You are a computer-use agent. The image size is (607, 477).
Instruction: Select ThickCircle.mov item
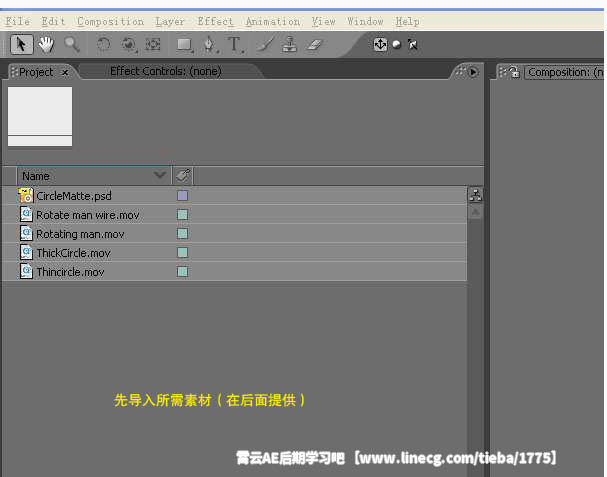235,252
